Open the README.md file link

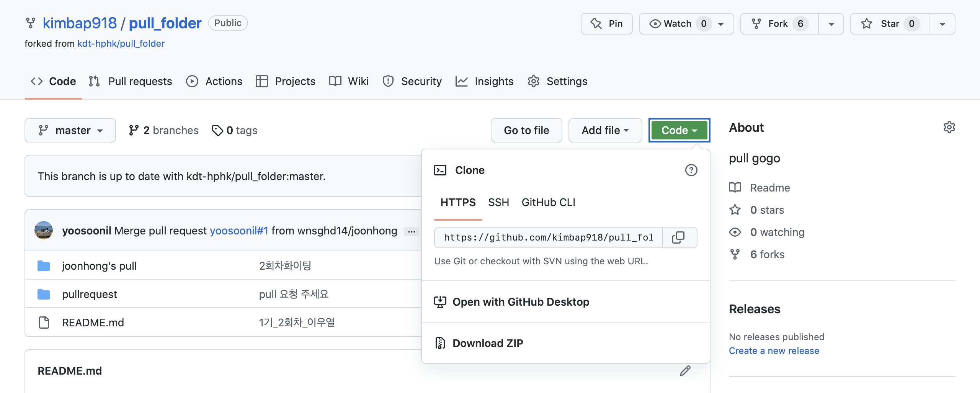[x=93, y=323]
